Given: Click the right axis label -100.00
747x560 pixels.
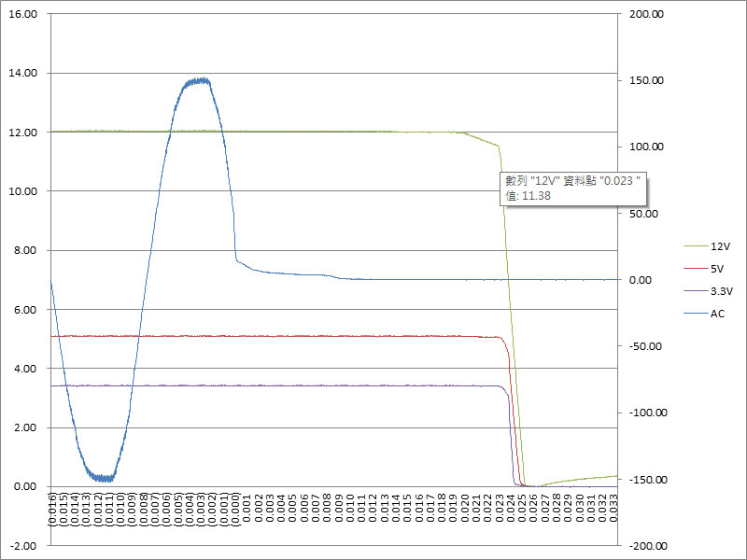Looking at the screenshot, I should pos(648,413).
